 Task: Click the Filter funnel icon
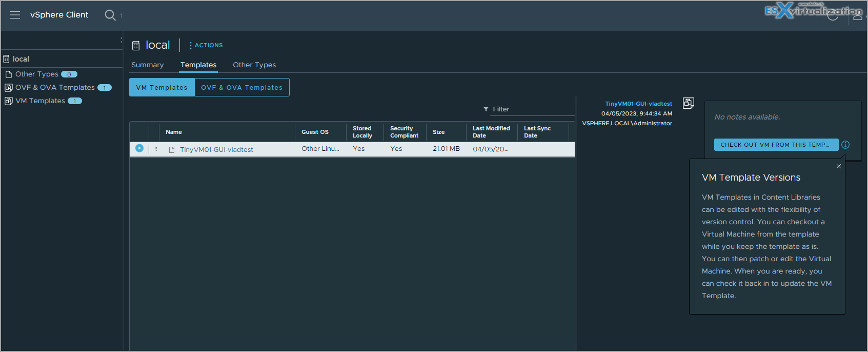486,109
